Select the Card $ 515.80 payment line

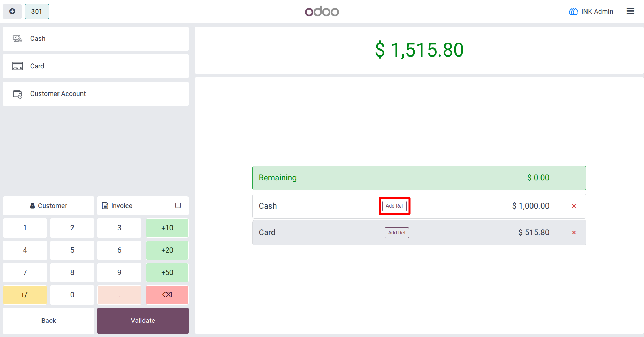click(x=419, y=233)
